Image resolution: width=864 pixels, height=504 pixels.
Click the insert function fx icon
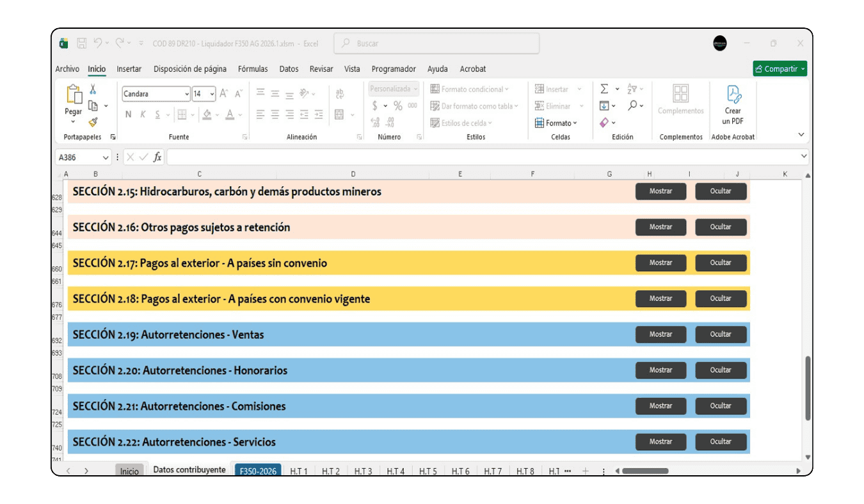(157, 157)
